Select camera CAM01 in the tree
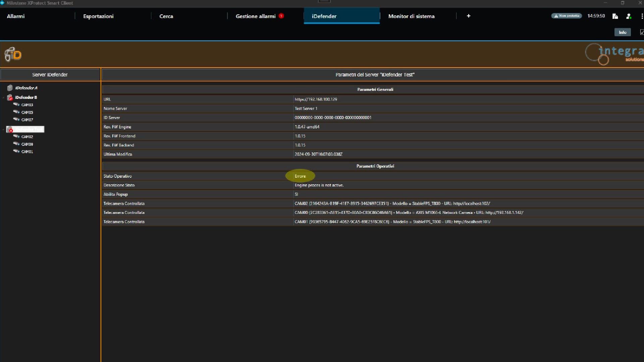This screenshot has width=644, height=362. (x=27, y=152)
